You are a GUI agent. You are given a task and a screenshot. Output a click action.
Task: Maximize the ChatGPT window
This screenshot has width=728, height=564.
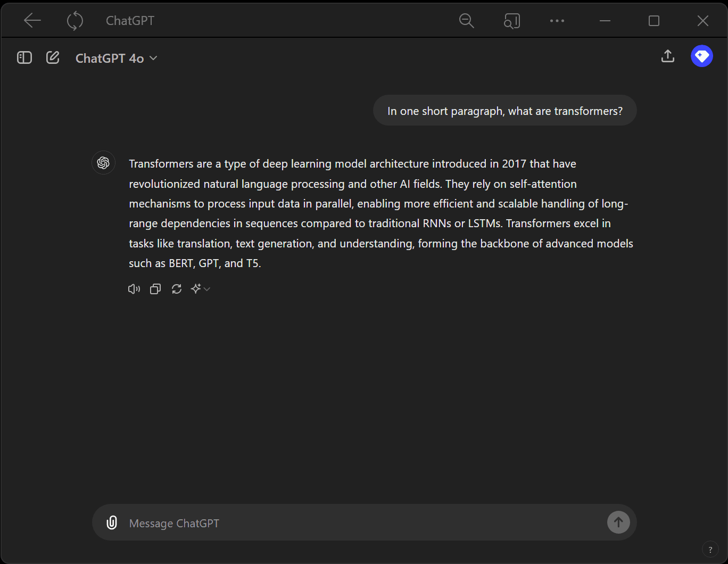pyautogui.click(x=654, y=21)
